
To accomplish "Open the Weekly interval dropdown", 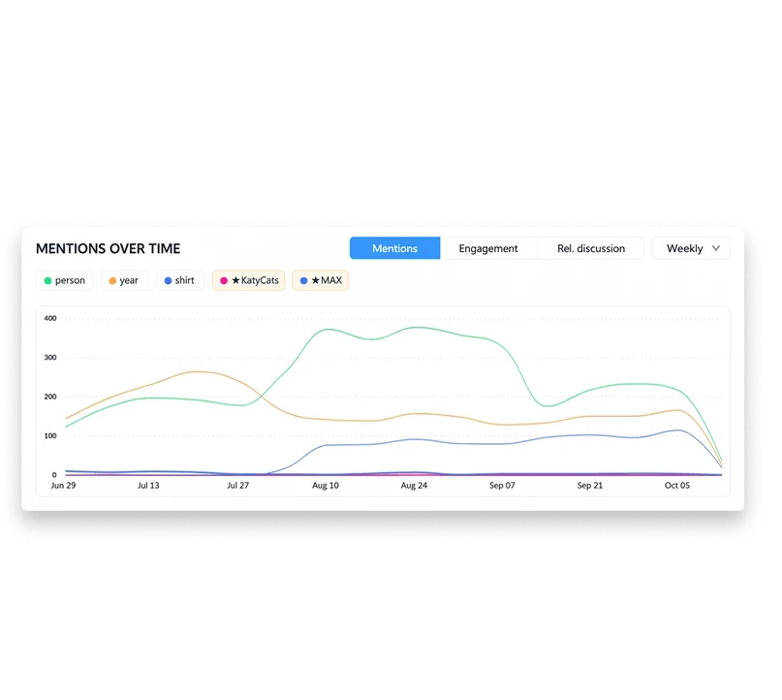I will [x=691, y=248].
